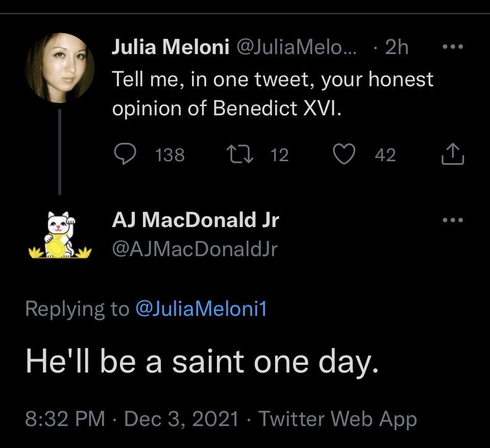This screenshot has width=490, height=448.
Task: Click the truncated @JuliaMelo... handle
Action: click(x=296, y=47)
